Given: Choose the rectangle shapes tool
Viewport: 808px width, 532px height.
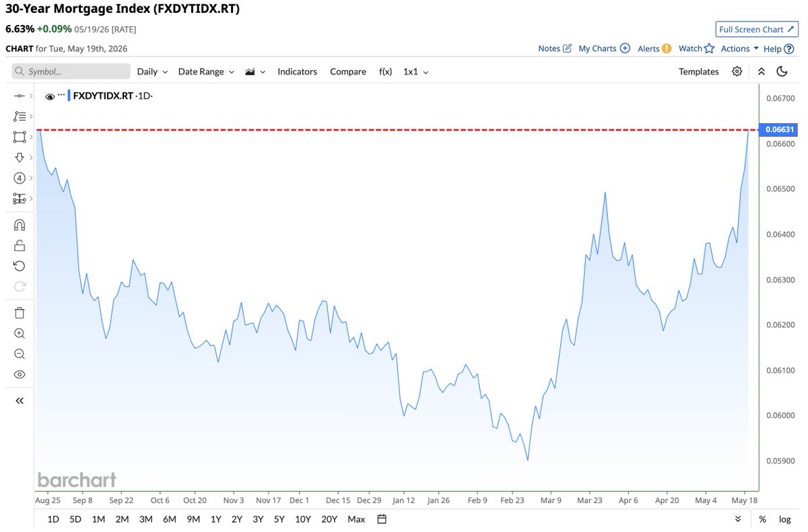Looking at the screenshot, I should coord(19,137).
